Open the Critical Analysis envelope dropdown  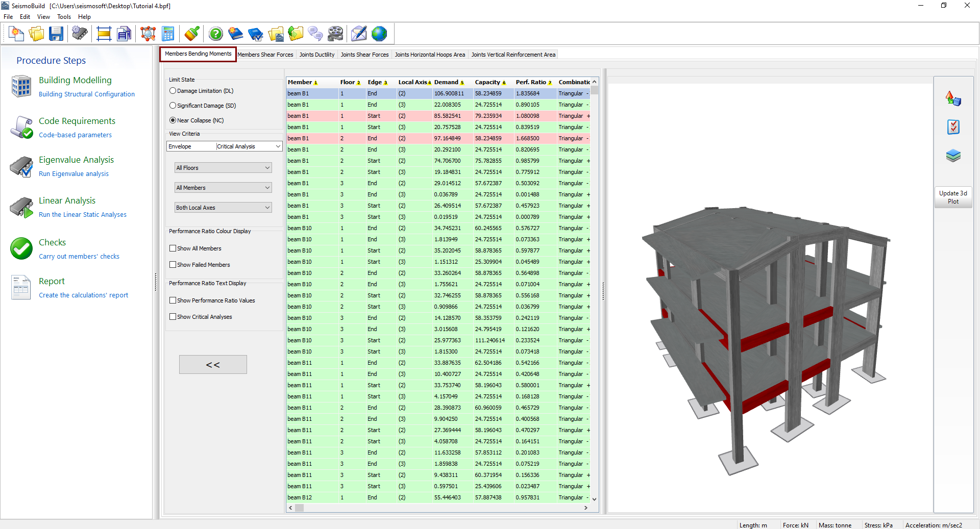tap(249, 146)
